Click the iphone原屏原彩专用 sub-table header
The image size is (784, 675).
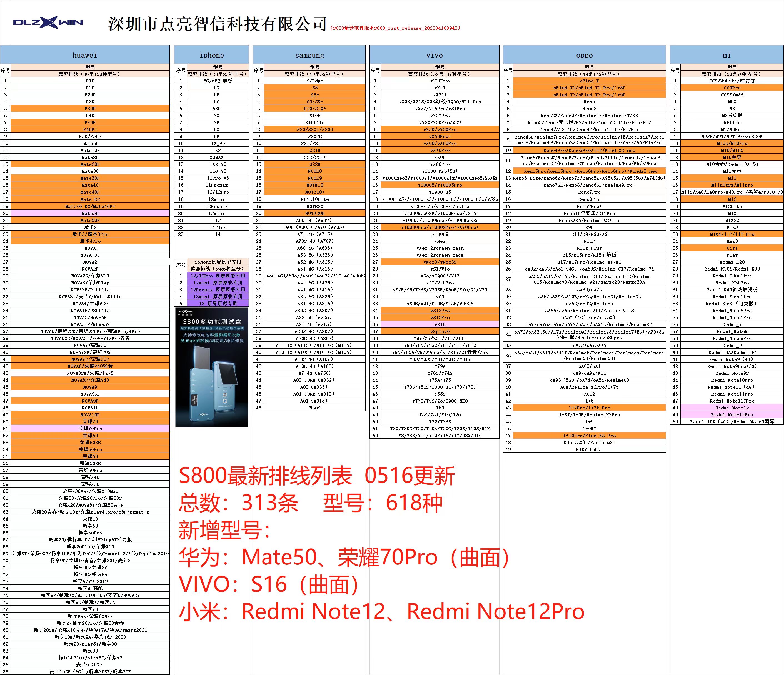click(x=218, y=262)
